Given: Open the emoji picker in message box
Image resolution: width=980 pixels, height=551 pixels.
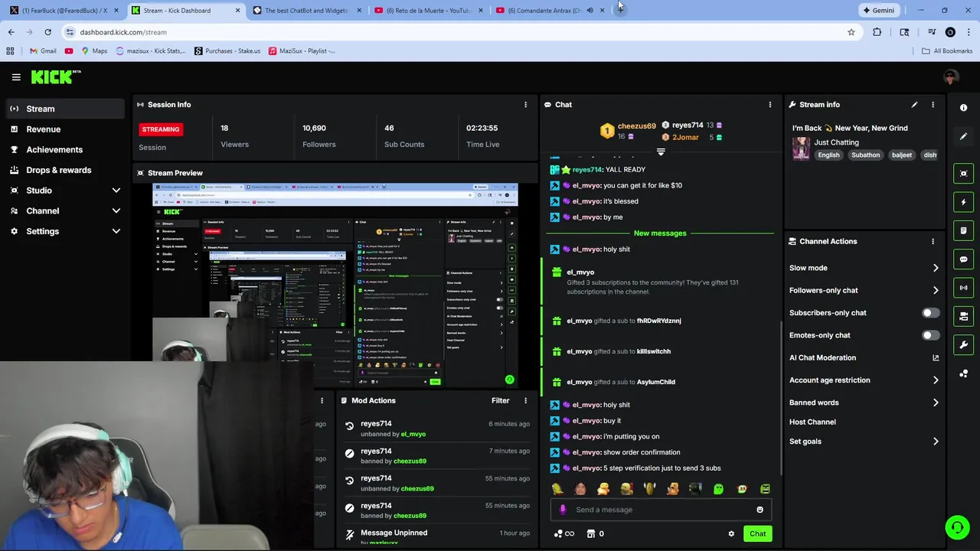Looking at the screenshot, I should click(x=759, y=510).
